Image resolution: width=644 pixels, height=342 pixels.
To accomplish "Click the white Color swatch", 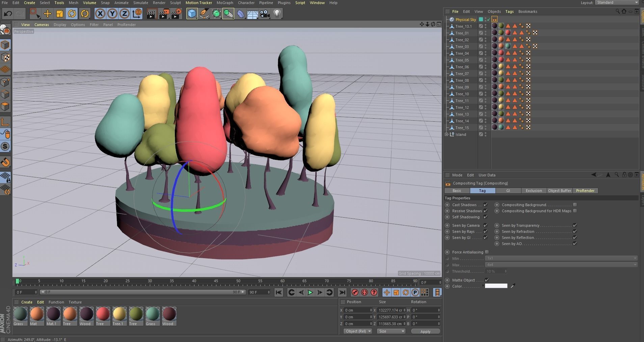I will (x=496, y=286).
